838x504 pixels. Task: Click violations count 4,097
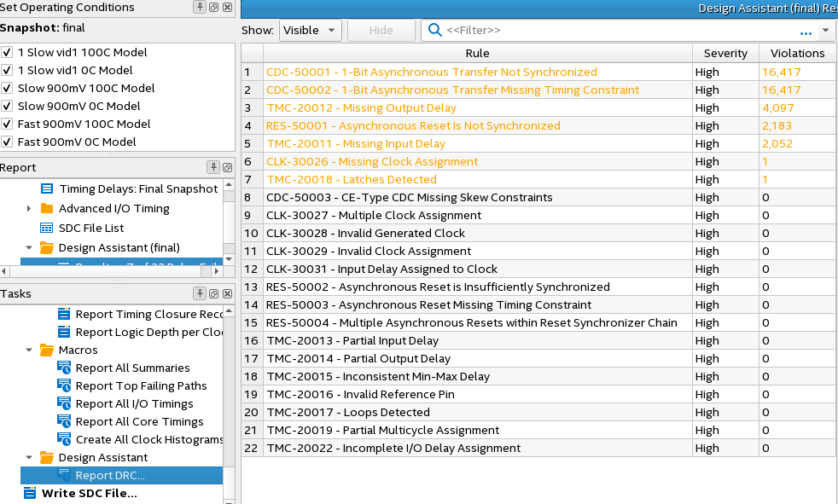(x=778, y=107)
